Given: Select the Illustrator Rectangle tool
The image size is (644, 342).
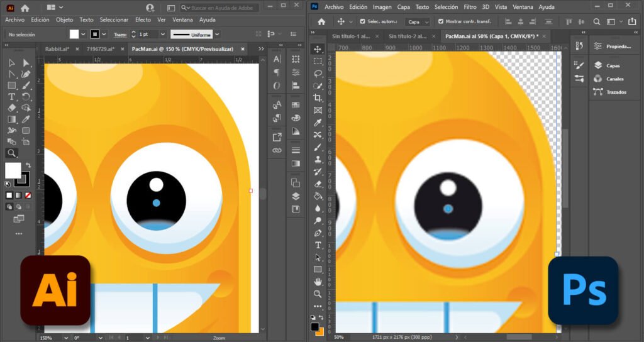Looking at the screenshot, I should click(11, 85).
